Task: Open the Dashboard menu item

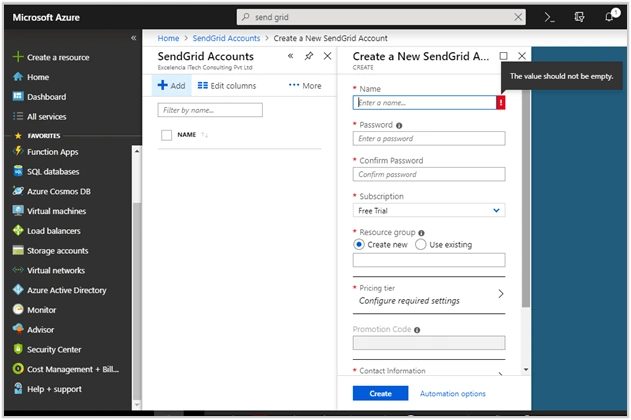Action: pyautogui.click(x=46, y=97)
